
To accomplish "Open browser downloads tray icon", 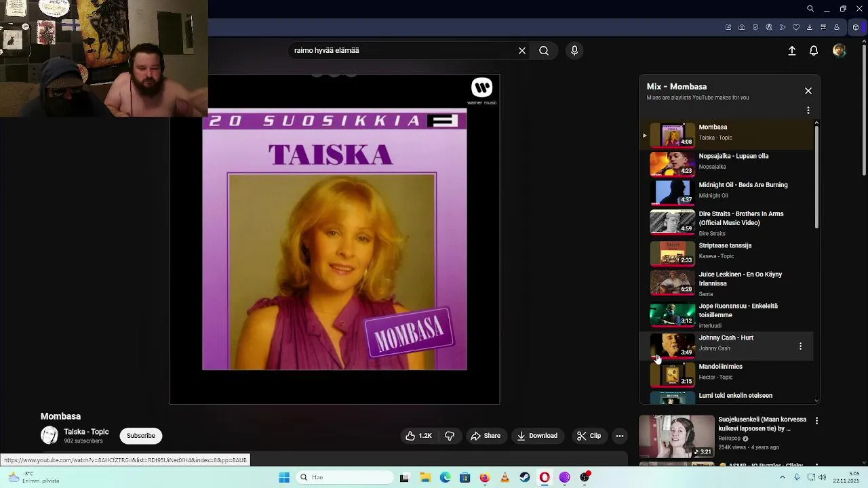I will (x=810, y=28).
